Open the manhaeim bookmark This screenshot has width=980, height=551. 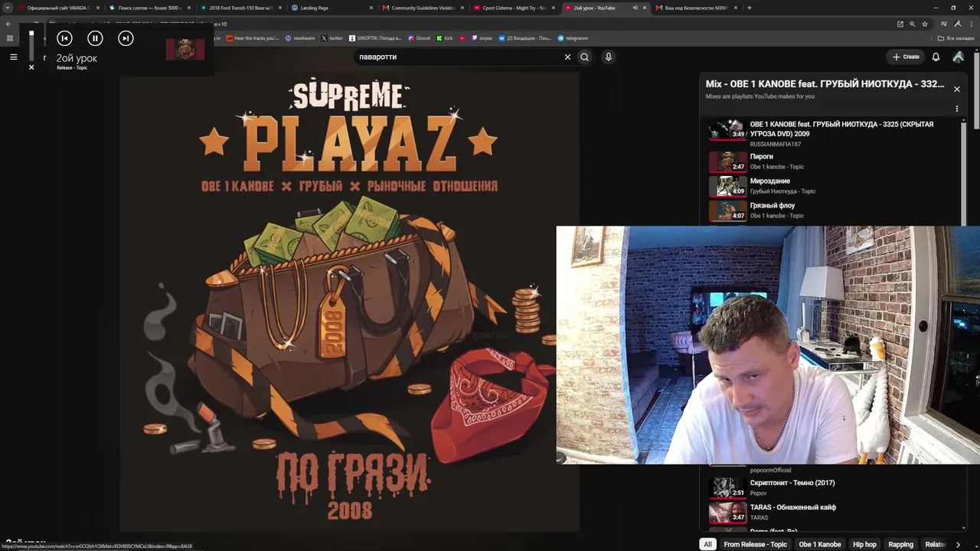[x=299, y=37]
